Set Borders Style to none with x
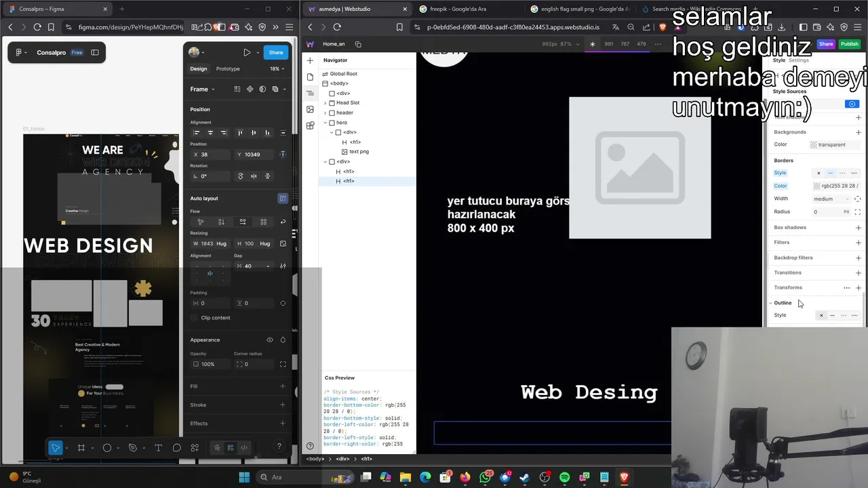This screenshot has width=868, height=488. tap(818, 173)
